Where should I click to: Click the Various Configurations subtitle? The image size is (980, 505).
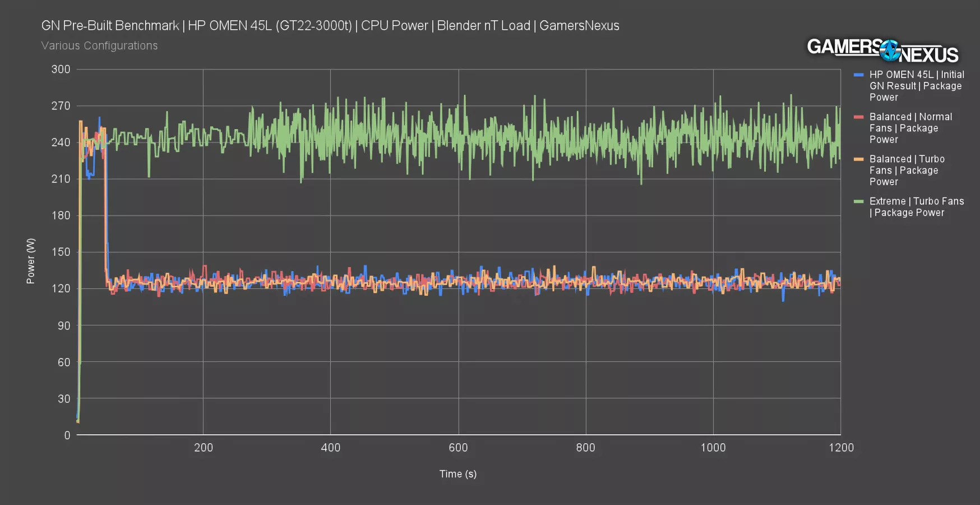(x=99, y=45)
